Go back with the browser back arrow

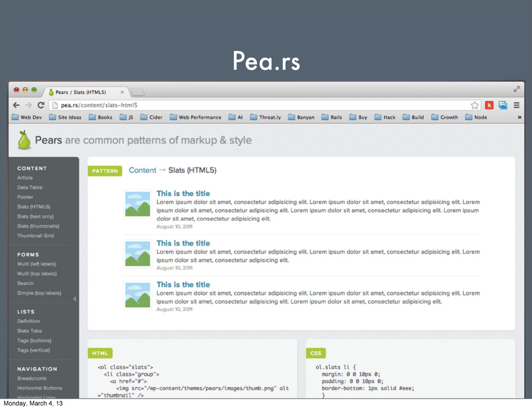point(16,105)
